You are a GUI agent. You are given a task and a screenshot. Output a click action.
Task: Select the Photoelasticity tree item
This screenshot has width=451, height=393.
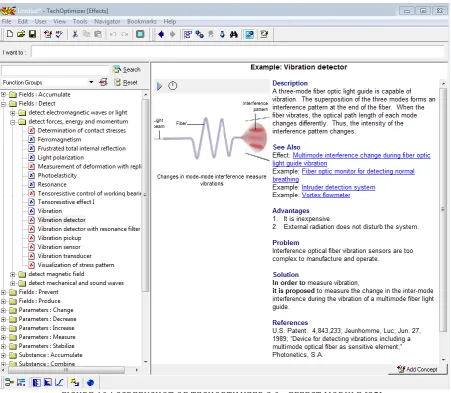pyautogui.click(x=57, y=175)
